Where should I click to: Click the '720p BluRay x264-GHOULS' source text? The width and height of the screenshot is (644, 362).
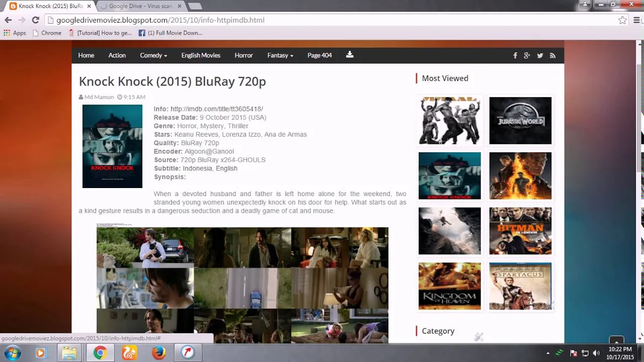click(x=223, y=160)
